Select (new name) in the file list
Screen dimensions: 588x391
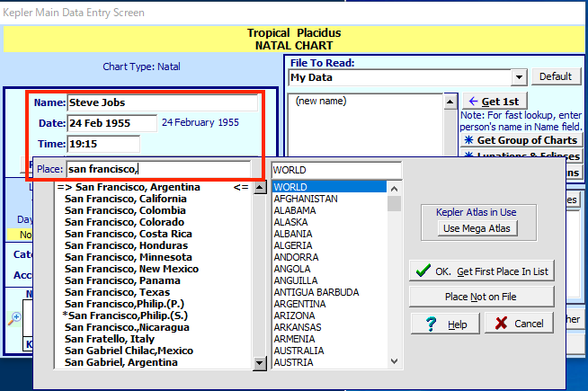point(321,101)
